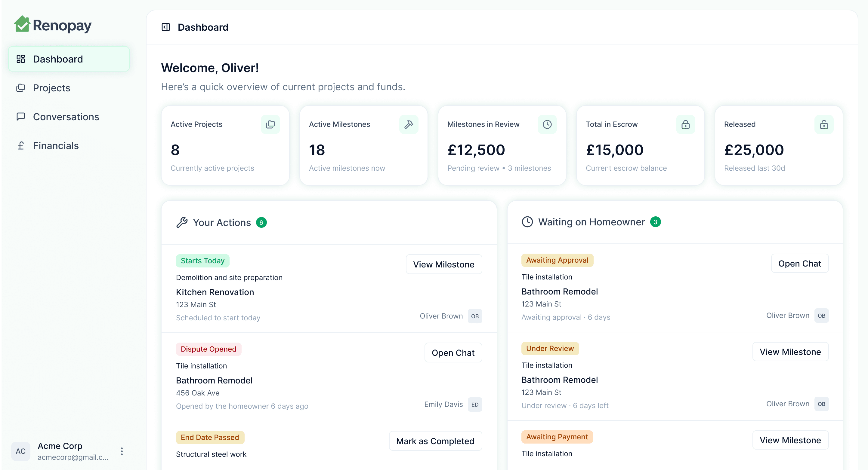Select the Projects folder icon in sidebar
The image size is (868, 470).
pos(21,87)
